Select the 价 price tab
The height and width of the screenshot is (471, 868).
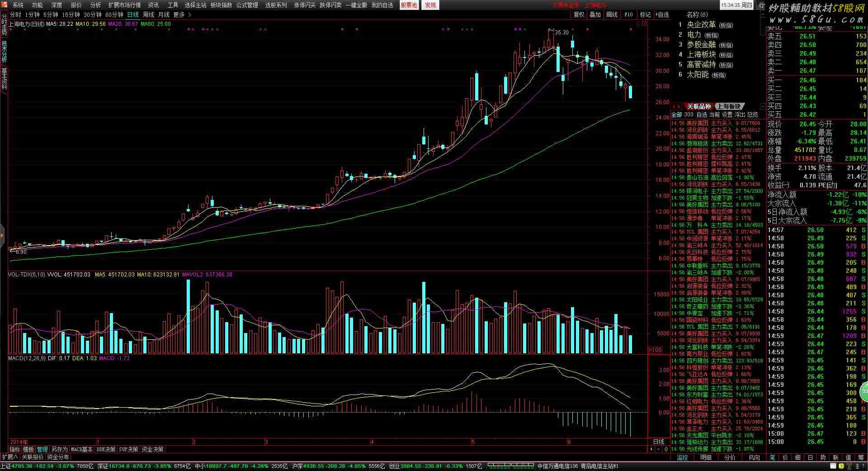click(785, 458)
